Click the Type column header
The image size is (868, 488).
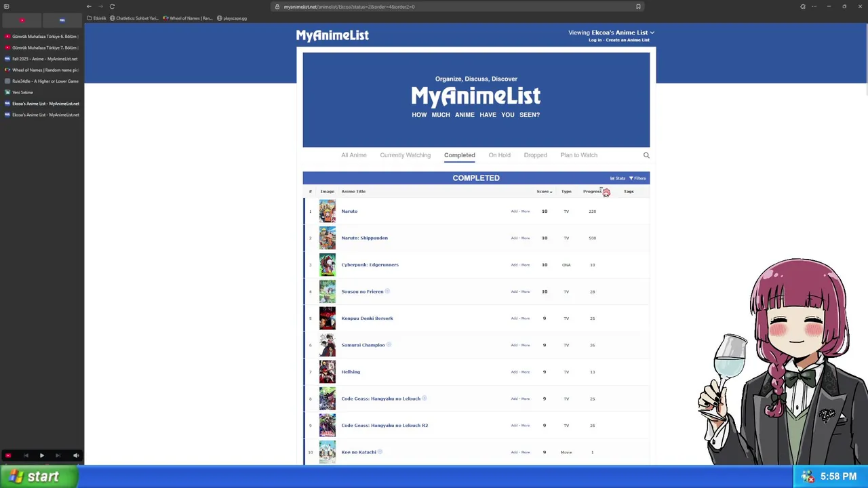pyautogui.click(x=566, y=192)
